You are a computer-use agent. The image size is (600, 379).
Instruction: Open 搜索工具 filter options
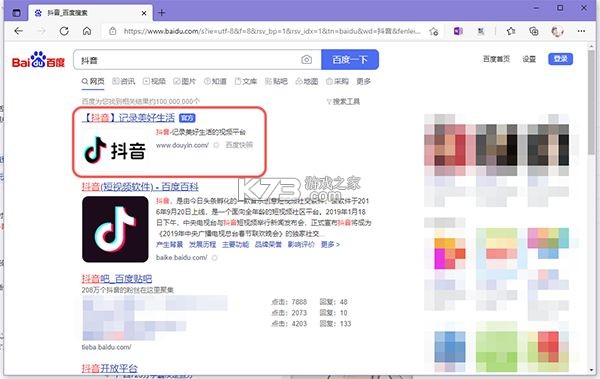click(343, 101)
